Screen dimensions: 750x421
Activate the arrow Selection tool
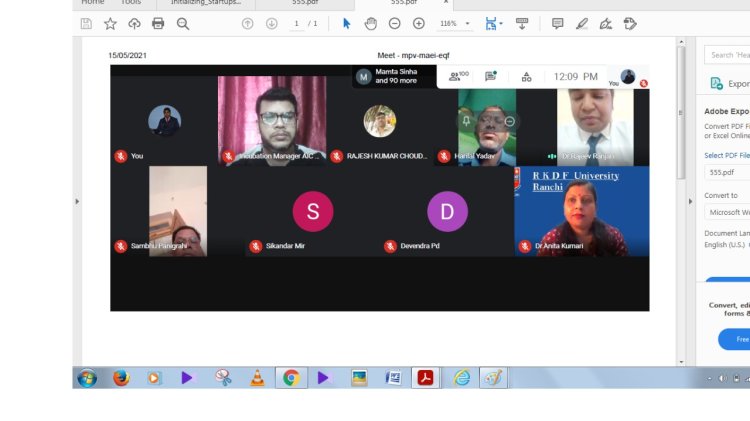pyautogui.click(x=347, y=23)
